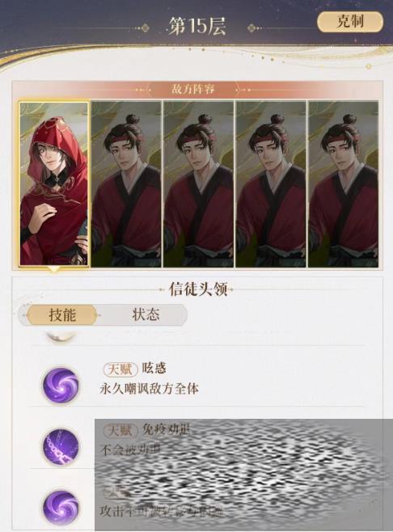Open the 眩惑 skill name text
The height and width of the screenshot is (532, 393).
pos(154,368)
